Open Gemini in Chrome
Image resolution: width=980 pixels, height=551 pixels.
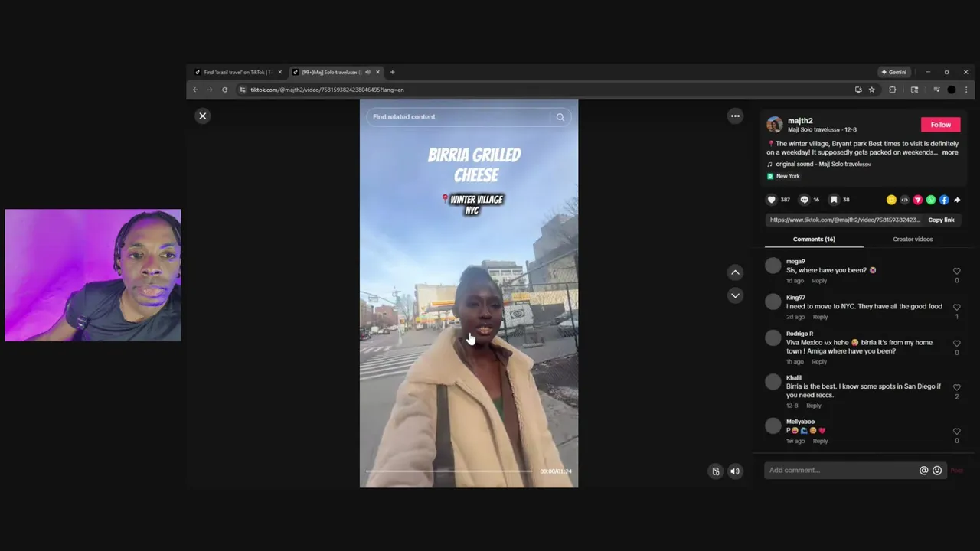click(x=893, y=73)
